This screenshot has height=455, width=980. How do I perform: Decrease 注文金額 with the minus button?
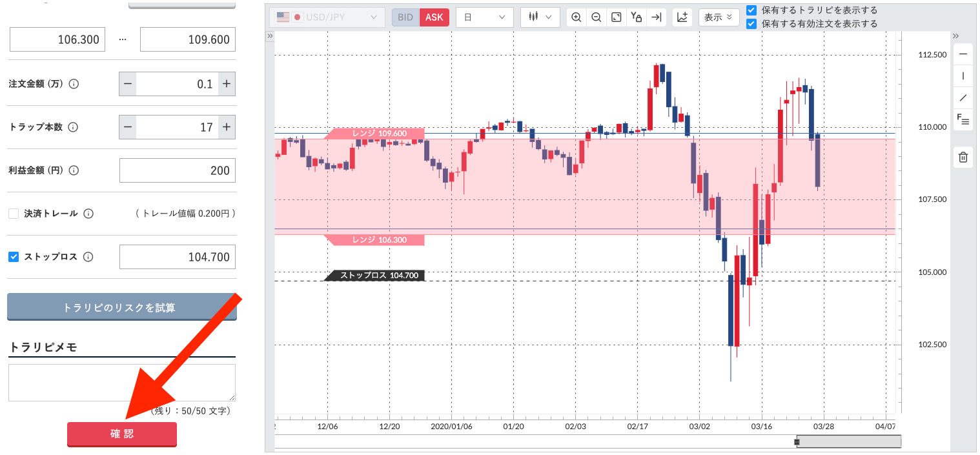point(128,84)
